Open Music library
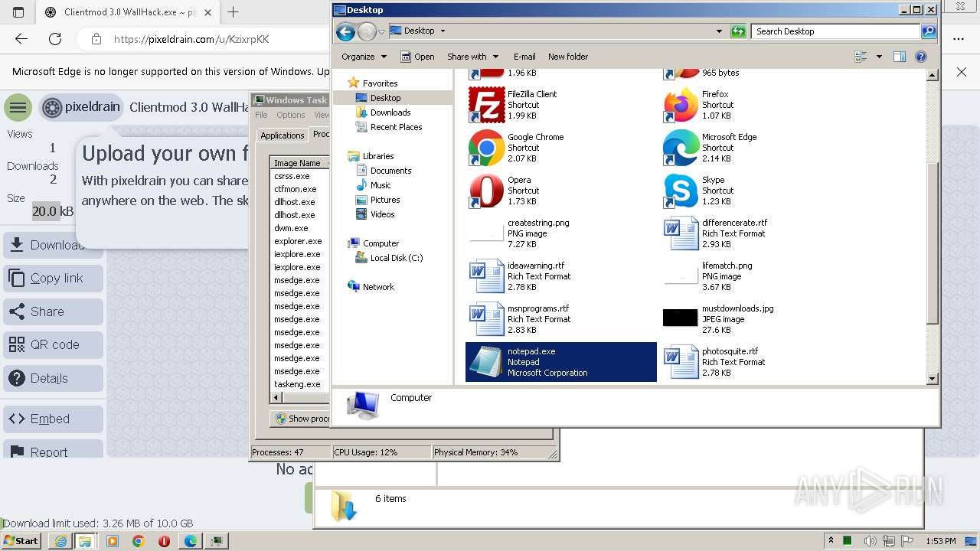980x551 pixels. click(381, 185)
